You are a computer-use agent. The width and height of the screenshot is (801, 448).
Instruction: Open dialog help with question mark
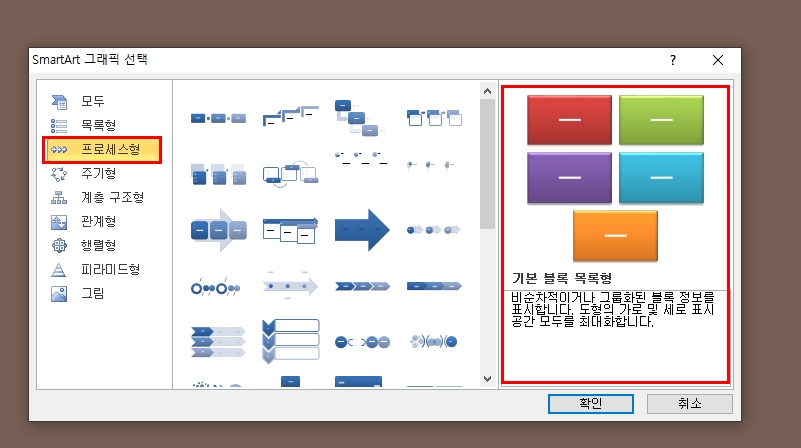click(673, 60)
